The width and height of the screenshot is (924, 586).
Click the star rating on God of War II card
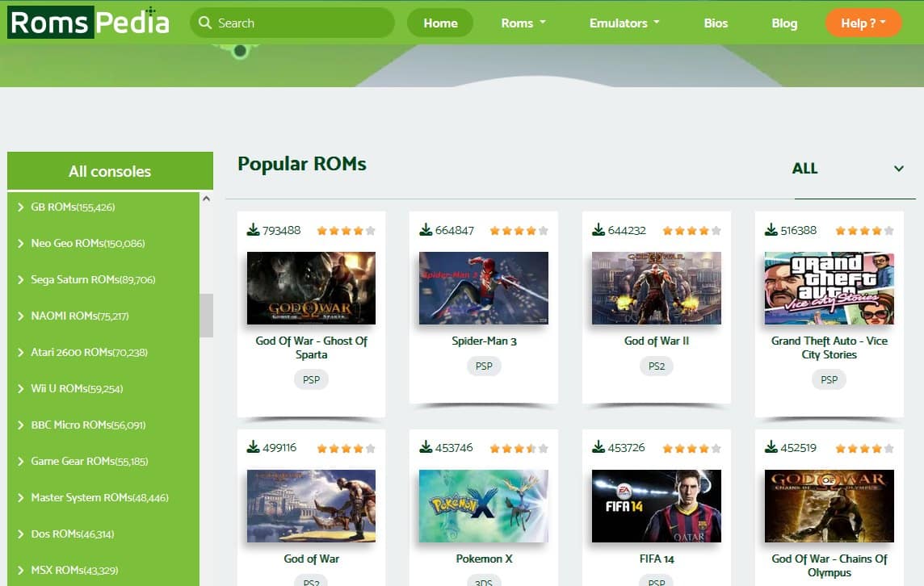[x=691, y=231]
